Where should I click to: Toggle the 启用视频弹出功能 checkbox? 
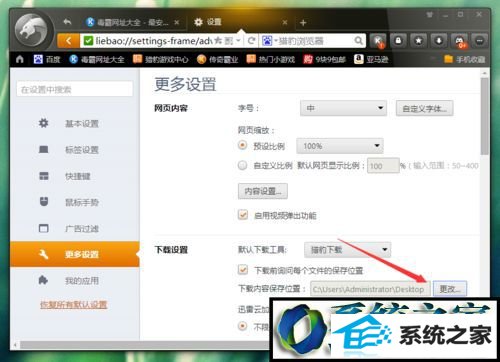tap(243, 214)
